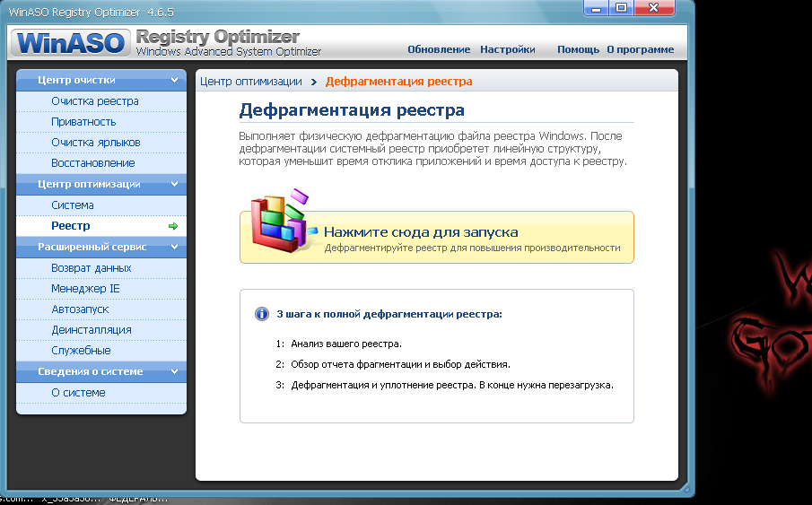The image size is (812, 505).
Task: Select the Система optimization item
Action: click(101, 205)
